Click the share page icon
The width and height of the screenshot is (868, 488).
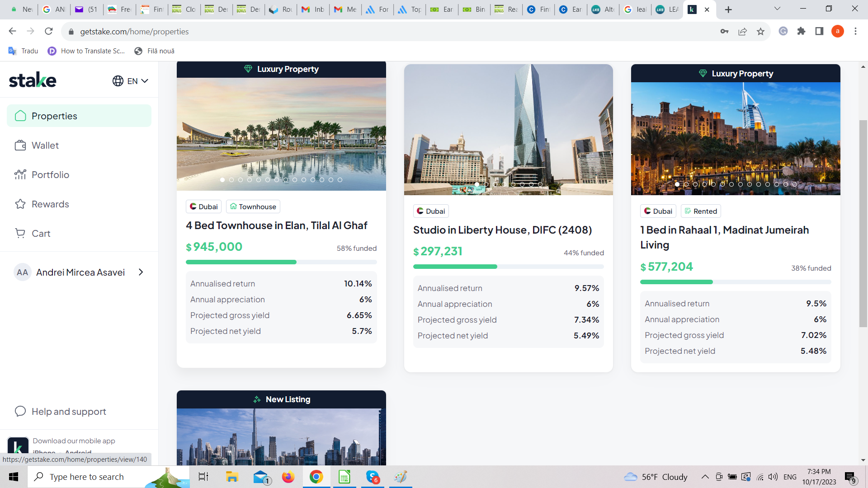[x=742, y=31]
